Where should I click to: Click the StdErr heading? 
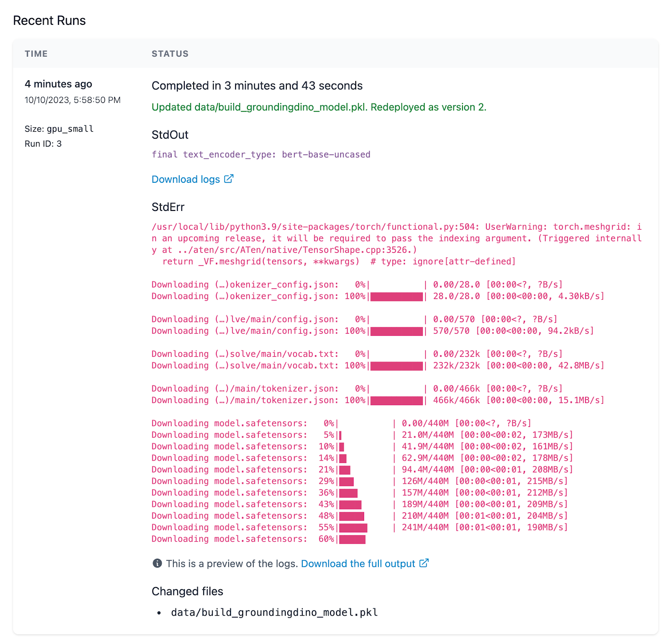tap(168, 207)
